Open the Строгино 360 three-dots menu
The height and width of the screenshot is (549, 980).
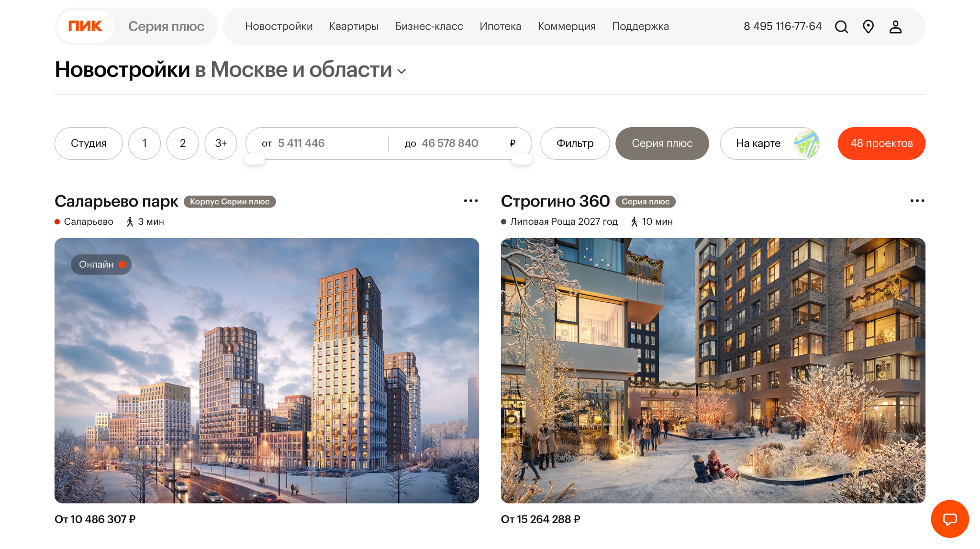click(917, 201)
